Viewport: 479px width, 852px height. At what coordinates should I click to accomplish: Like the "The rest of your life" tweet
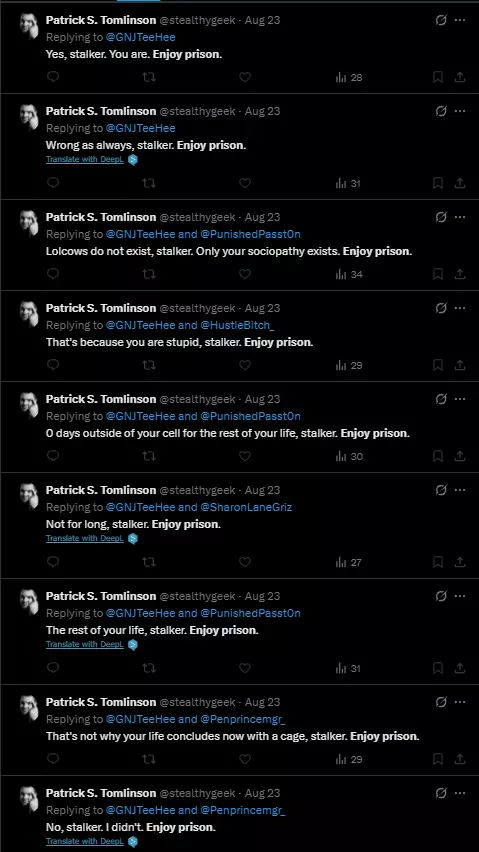coord(245,668)
